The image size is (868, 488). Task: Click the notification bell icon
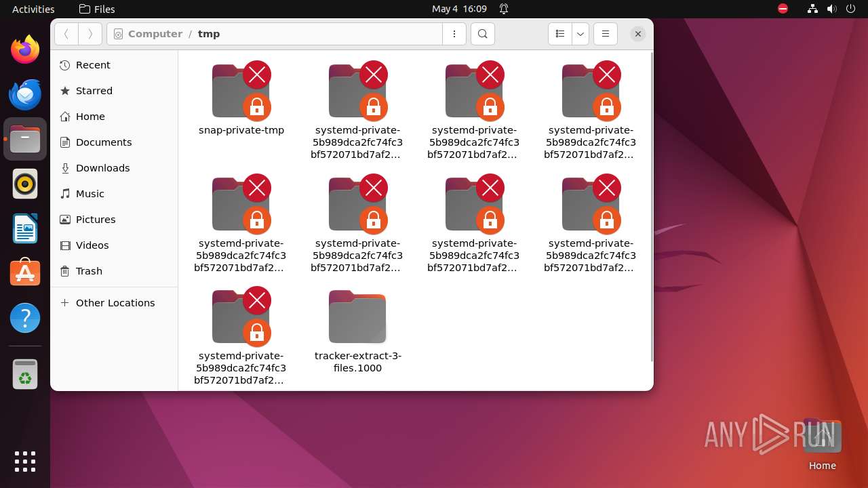click(x=504, y=9)
